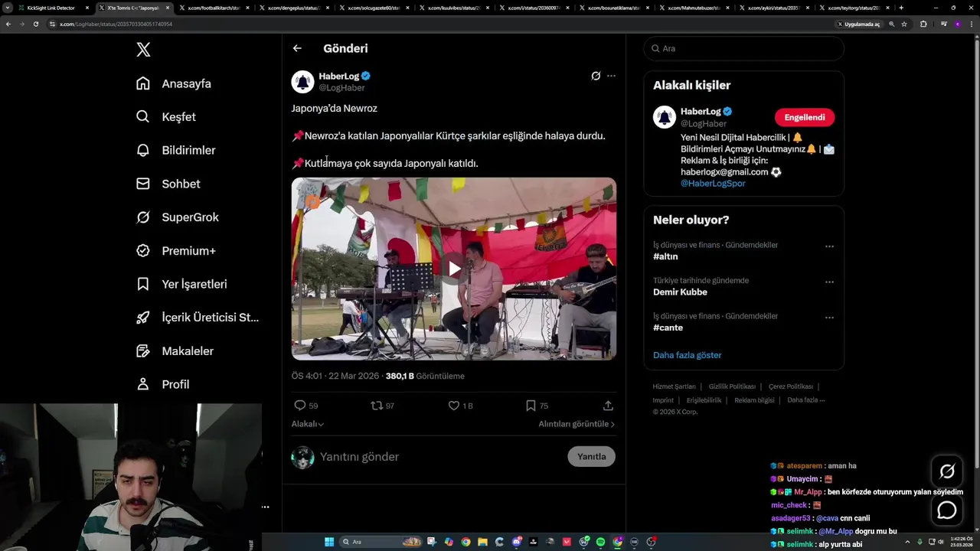The width and height of the screenshot is (980, 551).
Task: Click Daha fazla göster link
Action: pyautogui.click(x=687, y=355)
